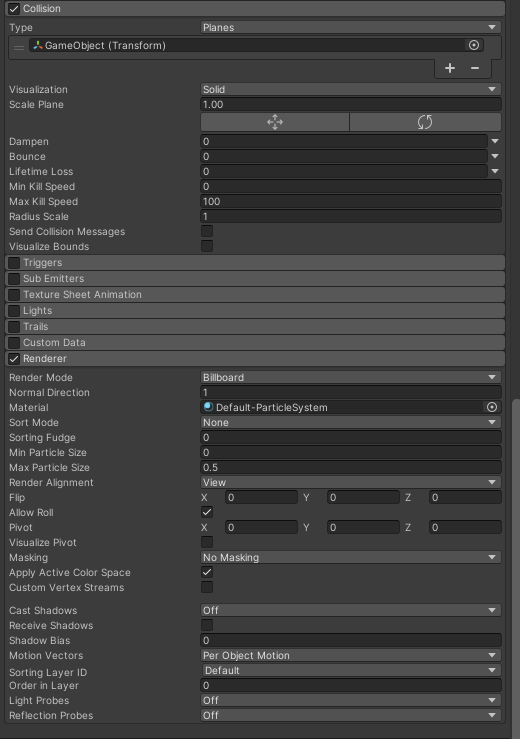520x739 pixels.
Task: Open the Lifetime Loss curve mode arrow
Action: pos(495,171)
